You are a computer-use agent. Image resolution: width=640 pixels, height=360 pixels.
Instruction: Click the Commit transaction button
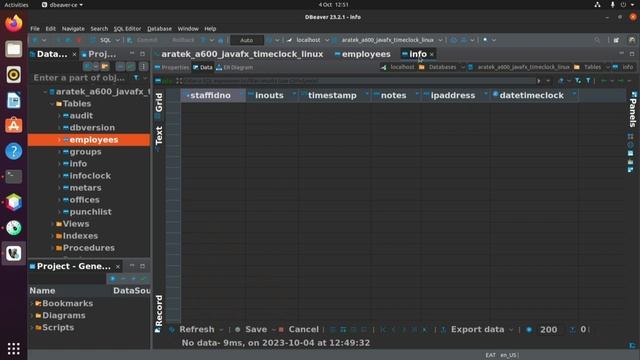click(143, 40)
